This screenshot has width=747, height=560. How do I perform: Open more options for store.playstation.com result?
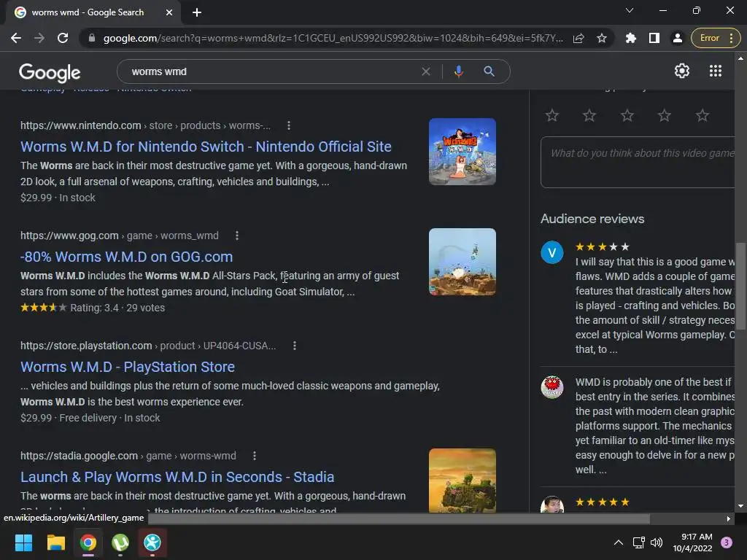pos(295,346)
